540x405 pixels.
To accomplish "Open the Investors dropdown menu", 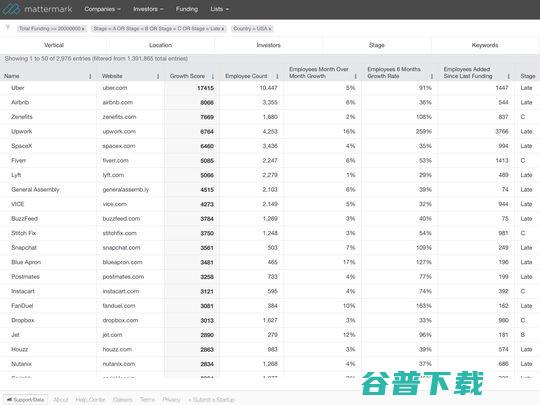I will 148,9.
